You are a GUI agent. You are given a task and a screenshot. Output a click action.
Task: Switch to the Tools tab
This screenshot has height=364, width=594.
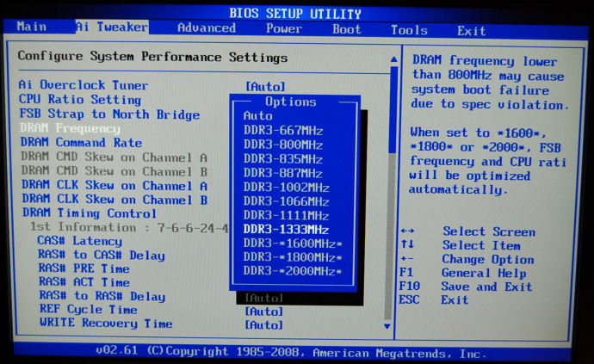(409, 30)
